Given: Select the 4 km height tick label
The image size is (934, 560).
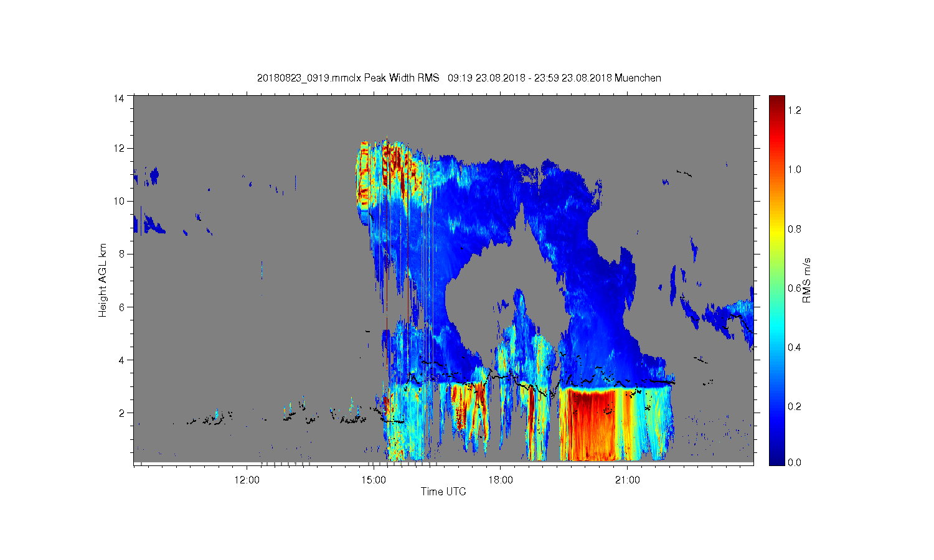Looking at the screenshot, I should pos(121,360).
